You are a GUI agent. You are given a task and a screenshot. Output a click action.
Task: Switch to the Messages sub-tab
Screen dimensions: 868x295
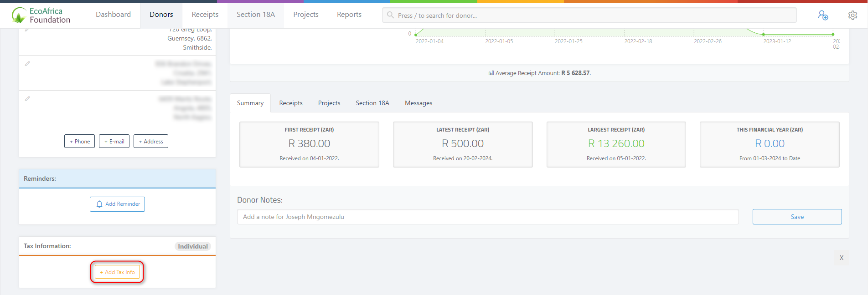click(418, 103)
